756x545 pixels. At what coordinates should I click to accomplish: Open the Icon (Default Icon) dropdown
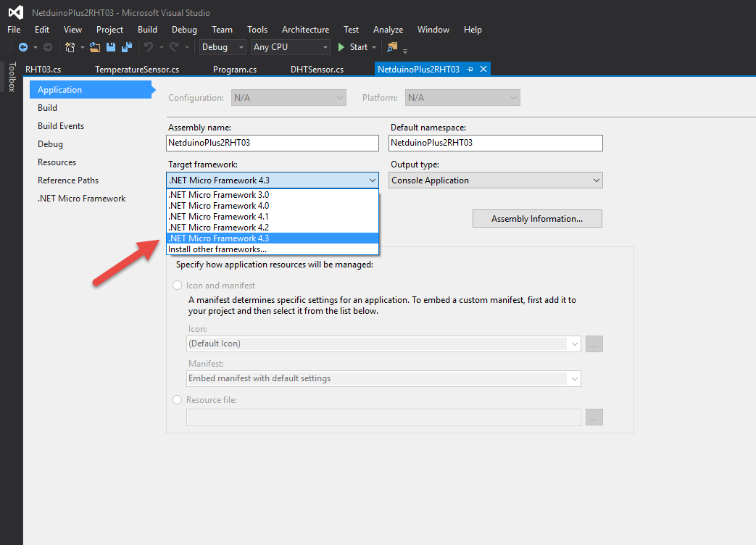coord(383,344)
